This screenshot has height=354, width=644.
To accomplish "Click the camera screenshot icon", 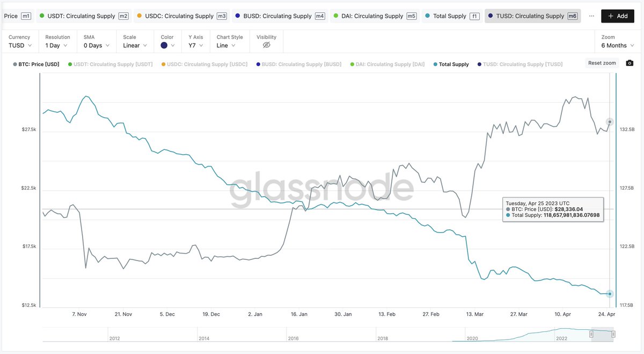I will pyautogui.click(x=630, y=63).
